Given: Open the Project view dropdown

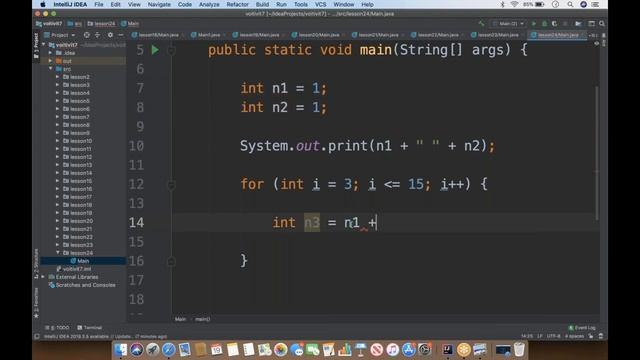Looking at the screenshot, I should click(60, 35).
